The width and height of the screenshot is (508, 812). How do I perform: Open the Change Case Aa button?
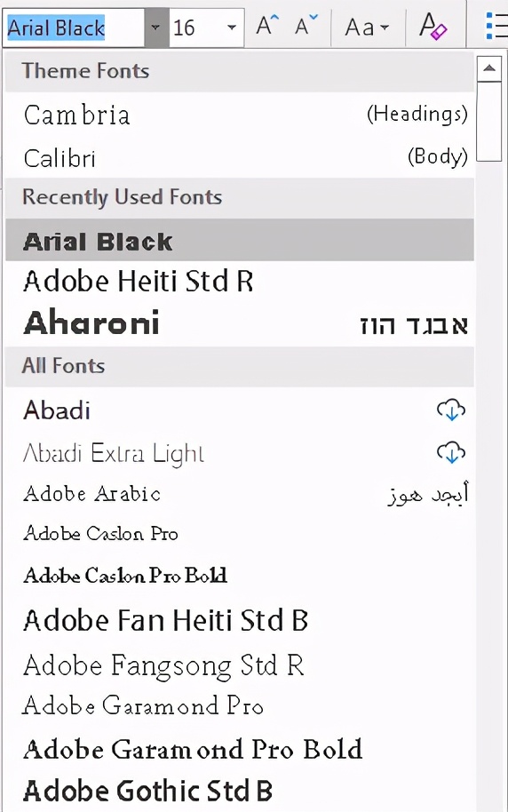pyautogui.click(x=367, y=27)
